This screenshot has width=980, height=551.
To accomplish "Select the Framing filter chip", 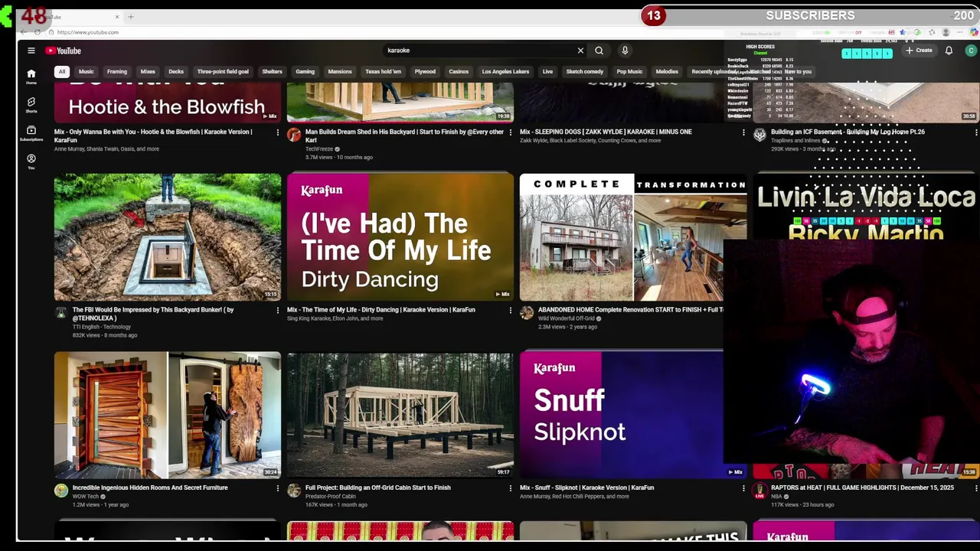I will coord(117,72).
